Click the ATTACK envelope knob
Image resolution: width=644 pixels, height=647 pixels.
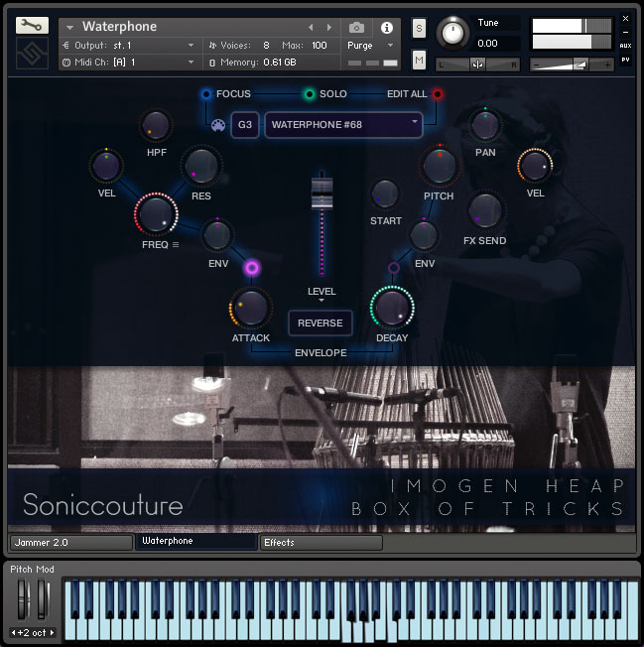coord(250,308)
